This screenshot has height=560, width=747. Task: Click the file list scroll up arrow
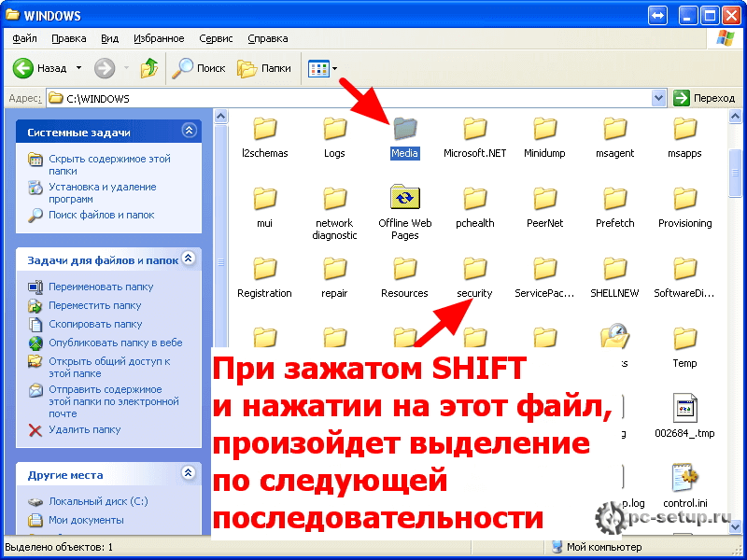(735, 117)
